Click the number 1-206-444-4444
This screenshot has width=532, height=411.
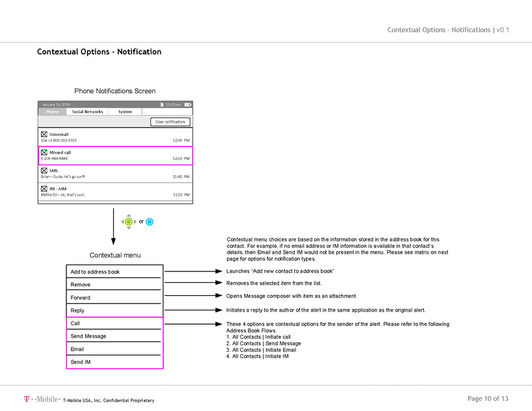[x=54, y=158]
